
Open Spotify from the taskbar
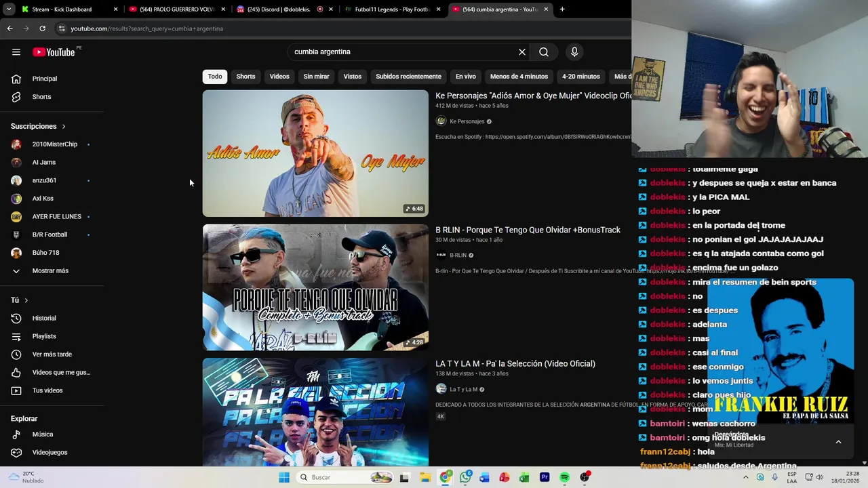[x=564, y=477]
